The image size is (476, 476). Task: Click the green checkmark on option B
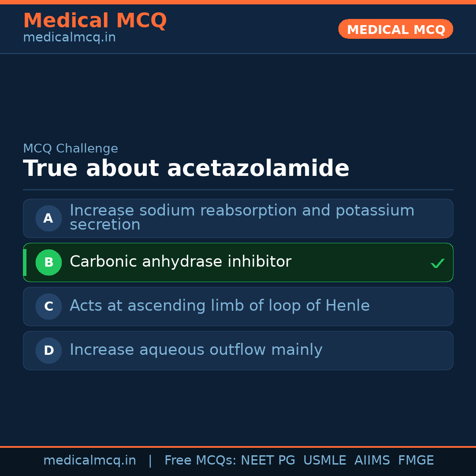(x=437, y=263)
